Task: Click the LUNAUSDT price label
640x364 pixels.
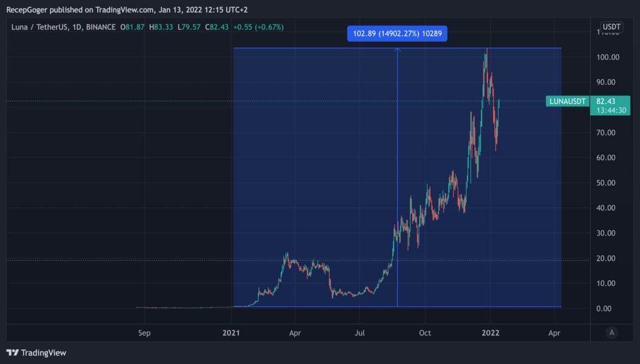Action: point(567,101)
